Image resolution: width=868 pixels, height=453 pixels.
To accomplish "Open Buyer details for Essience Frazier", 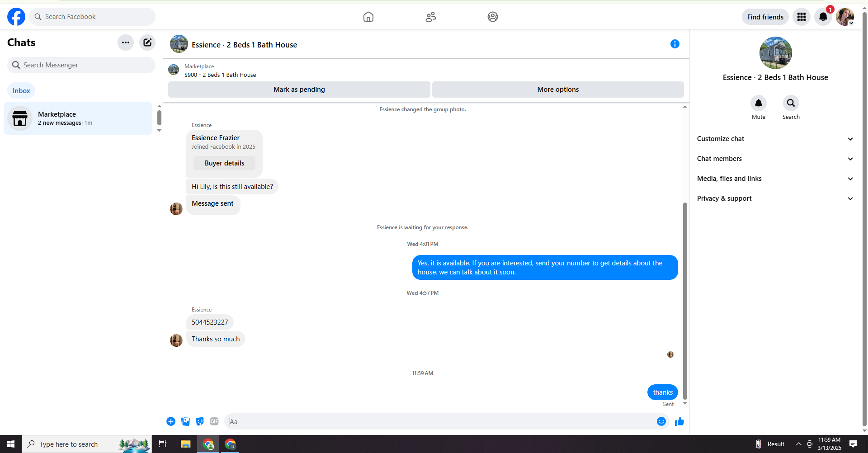I will tap(224, 163).
